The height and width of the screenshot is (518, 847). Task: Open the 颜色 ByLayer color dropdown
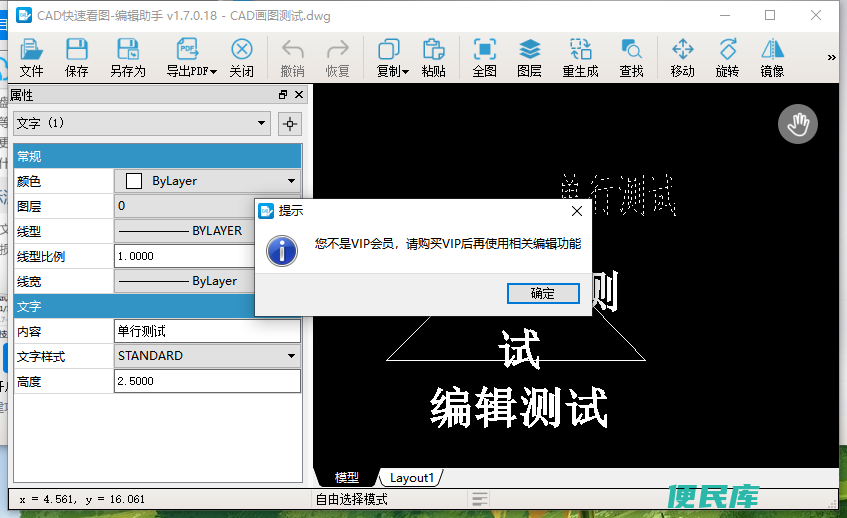[207, 181]
